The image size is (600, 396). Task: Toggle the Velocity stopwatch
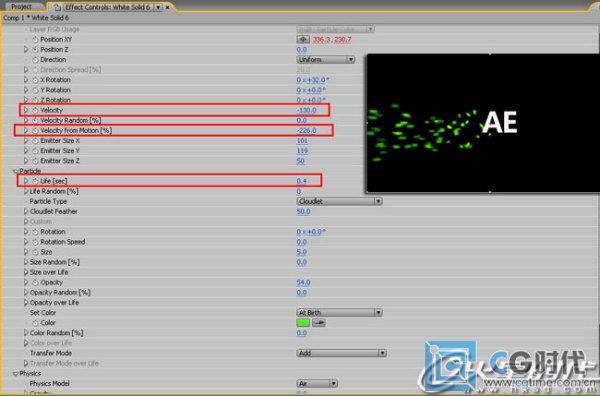tap(35, 110)
